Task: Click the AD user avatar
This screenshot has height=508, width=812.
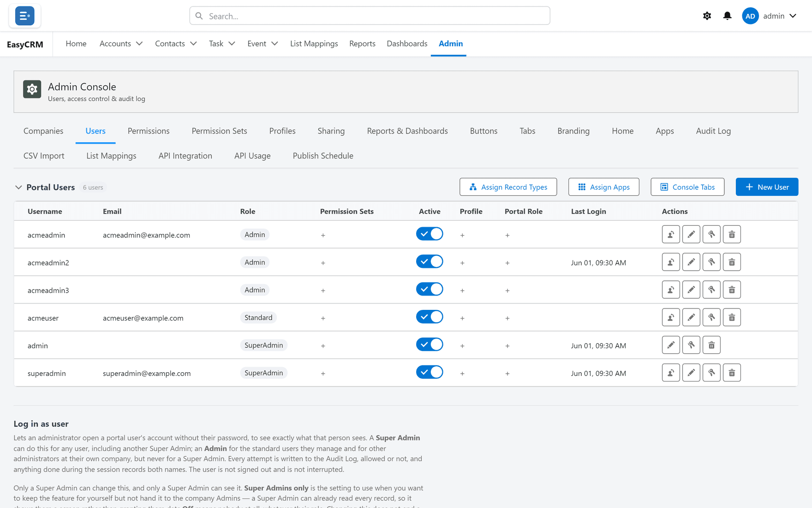Action: [750, 16]
